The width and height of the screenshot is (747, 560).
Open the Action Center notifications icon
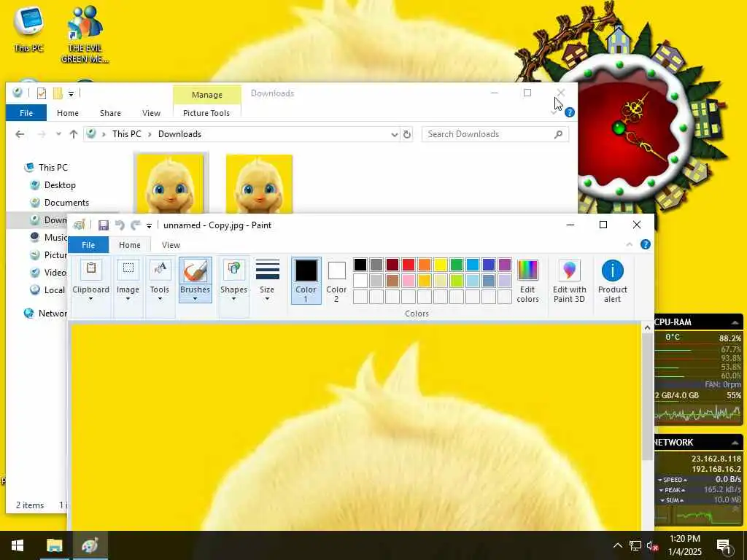(724, 545)
